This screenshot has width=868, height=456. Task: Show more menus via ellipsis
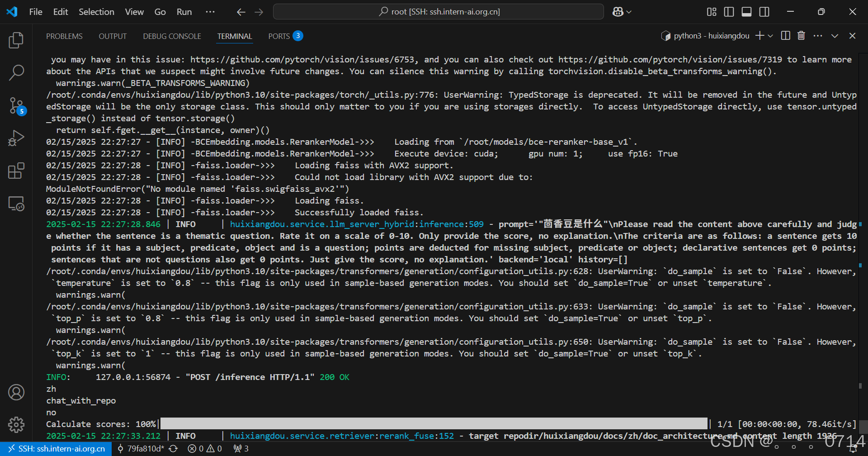point(210,12)
